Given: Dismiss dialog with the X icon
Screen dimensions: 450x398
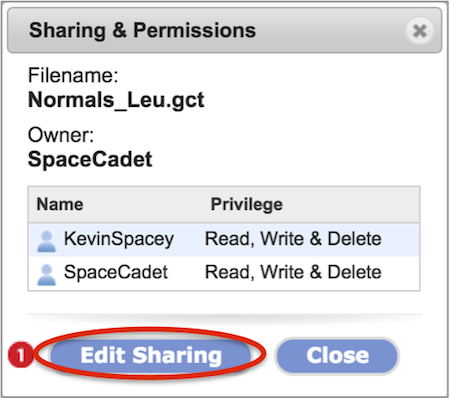Looking at the screenshot, I should pos(420,31).
